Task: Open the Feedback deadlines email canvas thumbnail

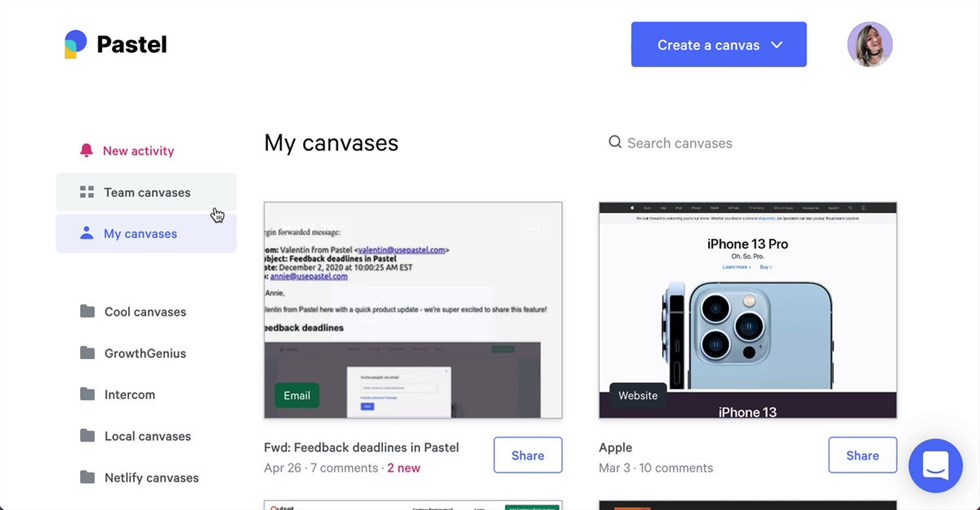Action: [413, 310]
